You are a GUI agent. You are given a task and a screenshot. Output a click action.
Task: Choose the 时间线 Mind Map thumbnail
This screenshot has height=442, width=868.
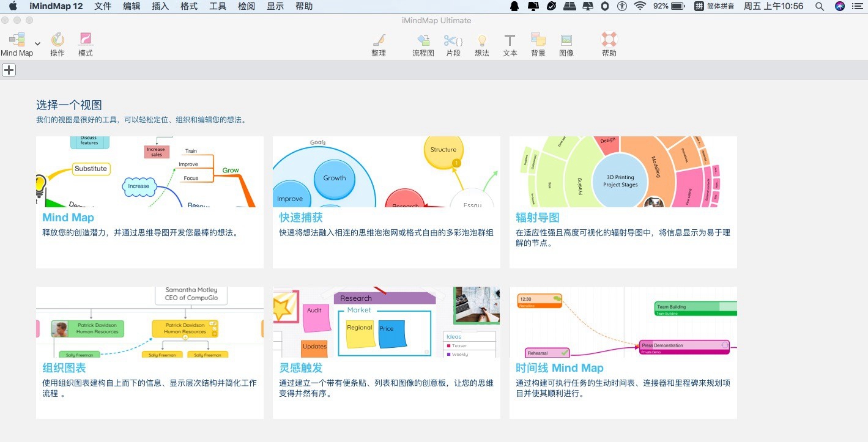pos(623,322)
